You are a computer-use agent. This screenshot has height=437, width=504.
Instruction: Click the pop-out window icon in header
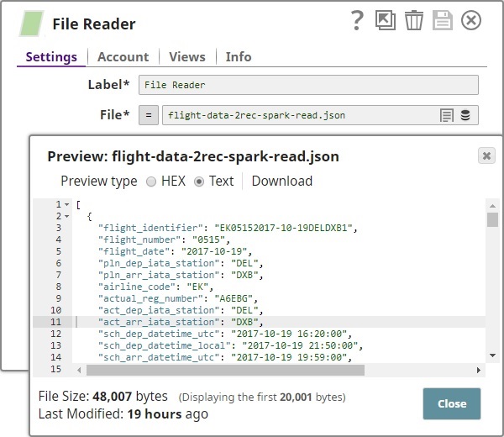(385, 21)
